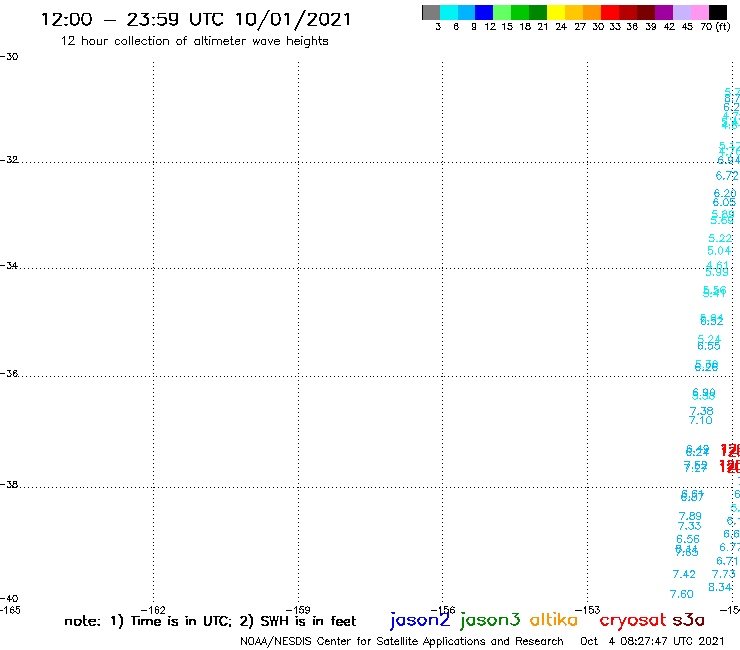740x650 pixels.
Task: Click the wave height value 6.05
Action: [724, 203]
